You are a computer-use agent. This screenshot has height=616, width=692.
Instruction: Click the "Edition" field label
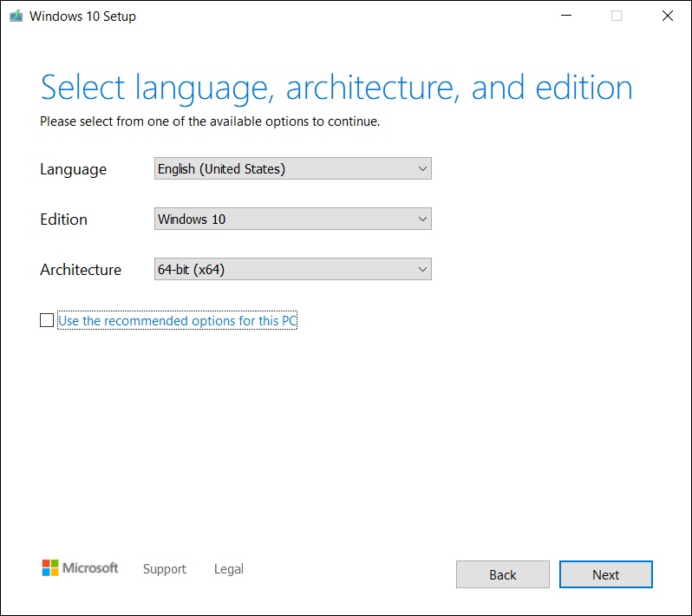(63, 220)
